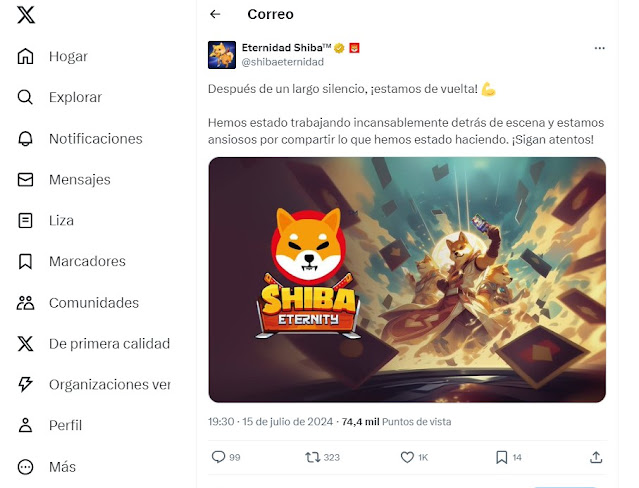Open the Liza lists item

(x=45, y=221)
